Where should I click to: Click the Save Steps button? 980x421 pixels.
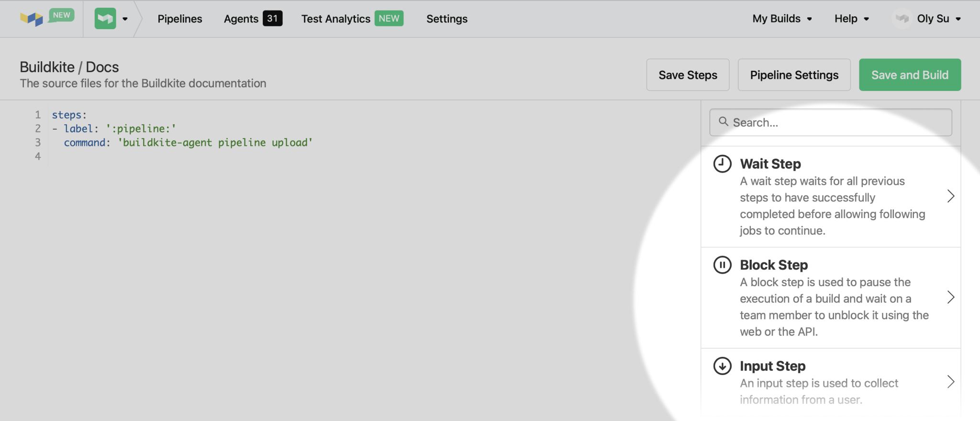[x=688, y=75]
